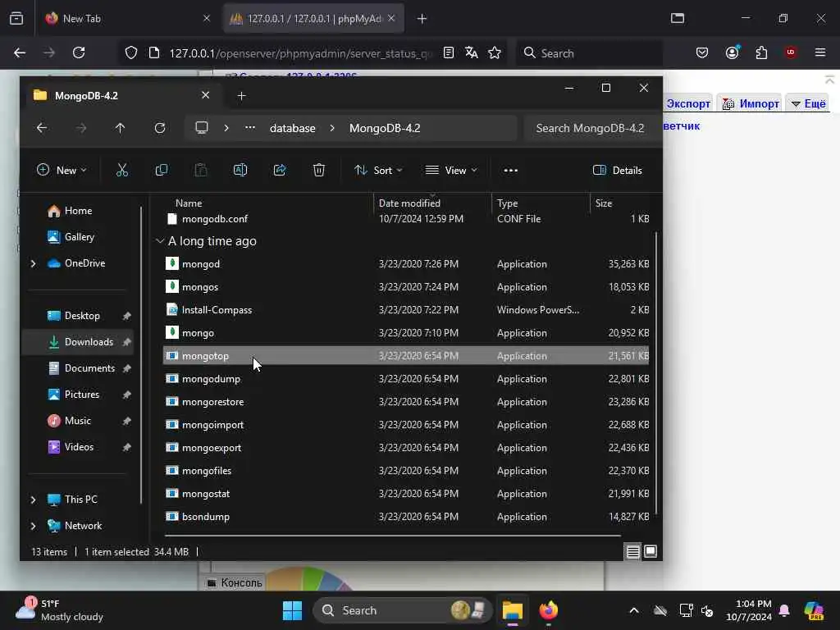Open Ещё dropdown in phpMyAdmin
840x630 pixels.
(x=808, y=103)
